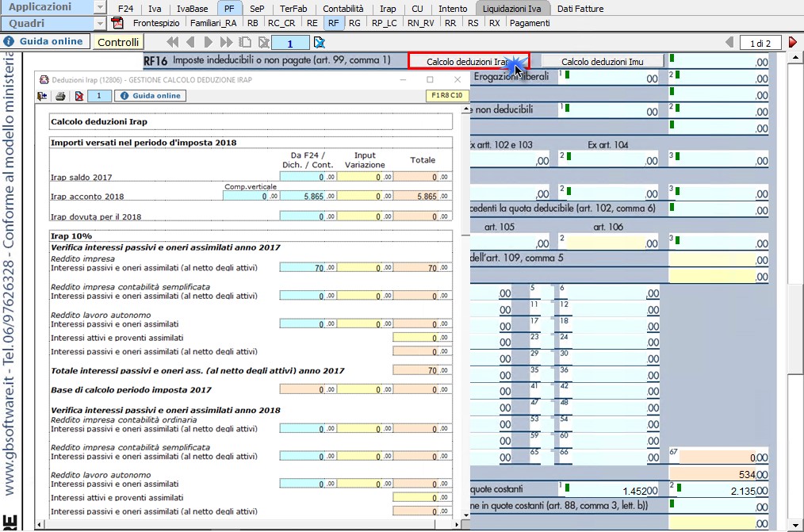The height and width of the screenshot is (532, 804).
Task: Open the PDF export icon beside Quadri
Action: (117, 23)
